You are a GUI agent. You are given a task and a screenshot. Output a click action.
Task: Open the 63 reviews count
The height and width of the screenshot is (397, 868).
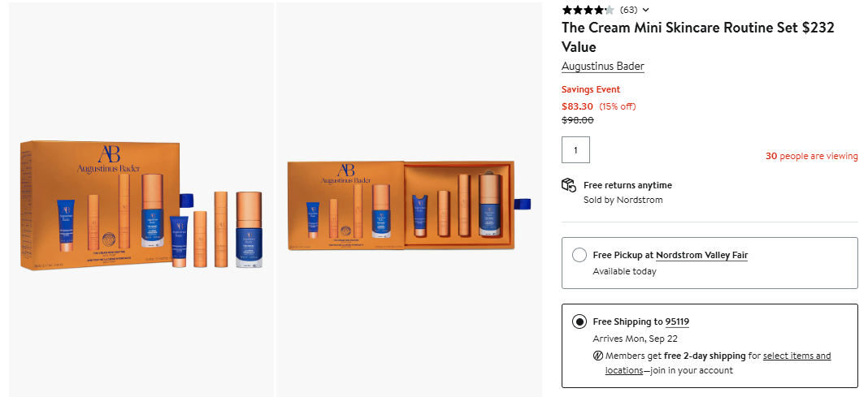[x=628, y=10]
